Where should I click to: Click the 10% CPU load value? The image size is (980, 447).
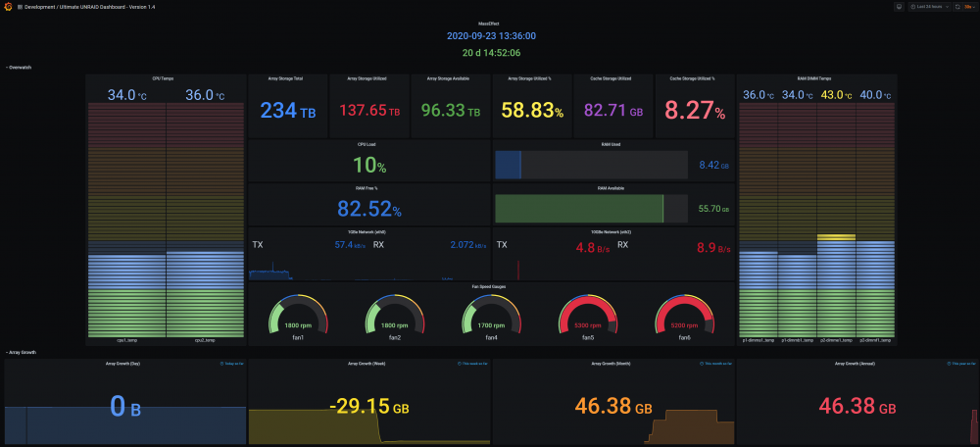point(369,166)
